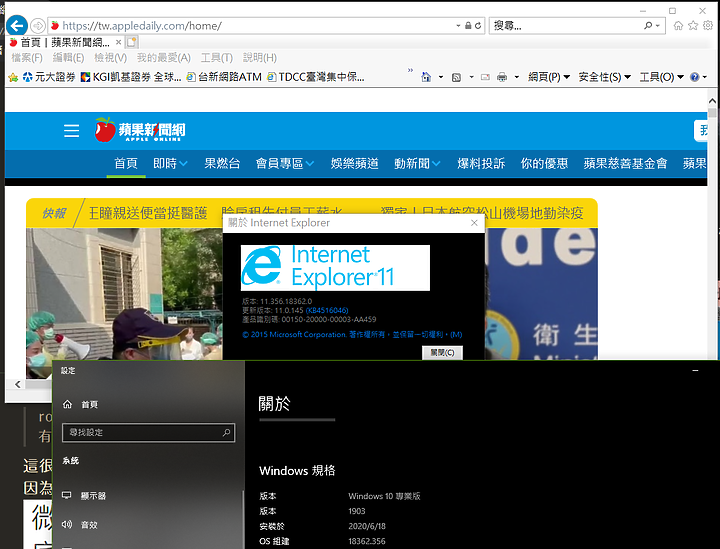This screenshot has height=549, width=720.
Task: Open the 檢視(V) menu
Action: click(x=111, y=58)
